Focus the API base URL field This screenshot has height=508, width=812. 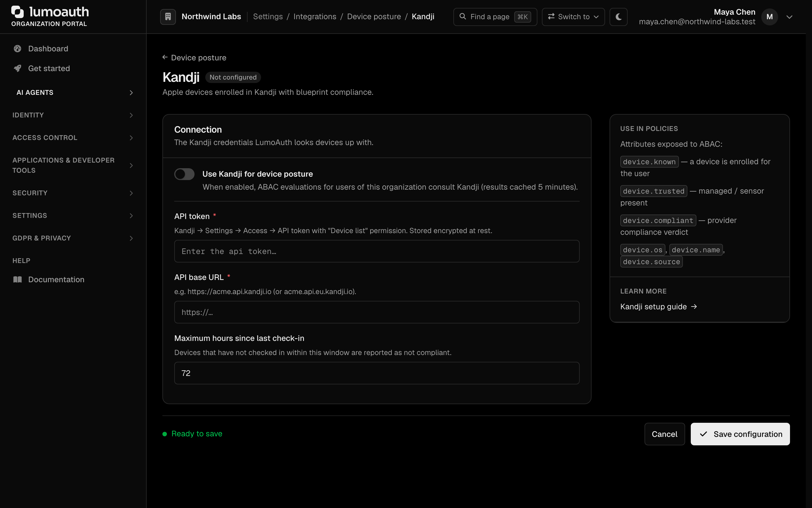tap(376, 312)
